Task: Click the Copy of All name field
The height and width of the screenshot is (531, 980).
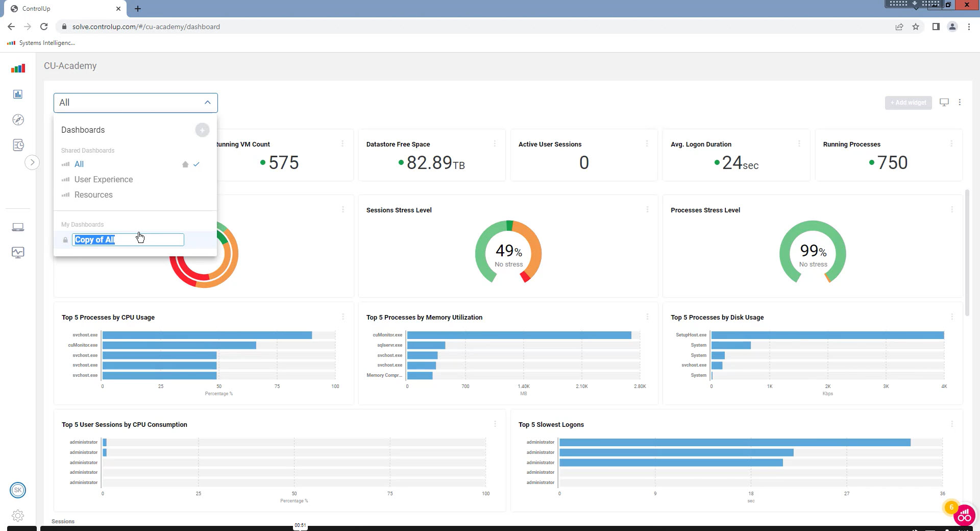Action: (128, 240)
